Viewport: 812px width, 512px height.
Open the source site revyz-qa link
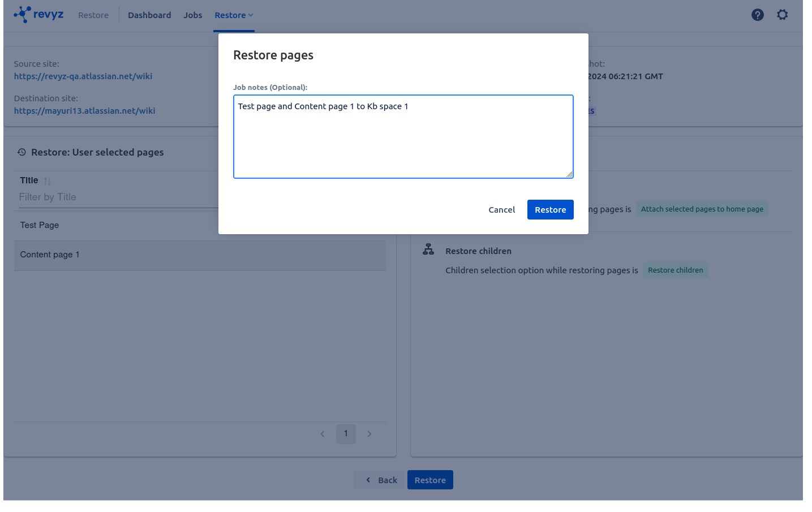83,76
